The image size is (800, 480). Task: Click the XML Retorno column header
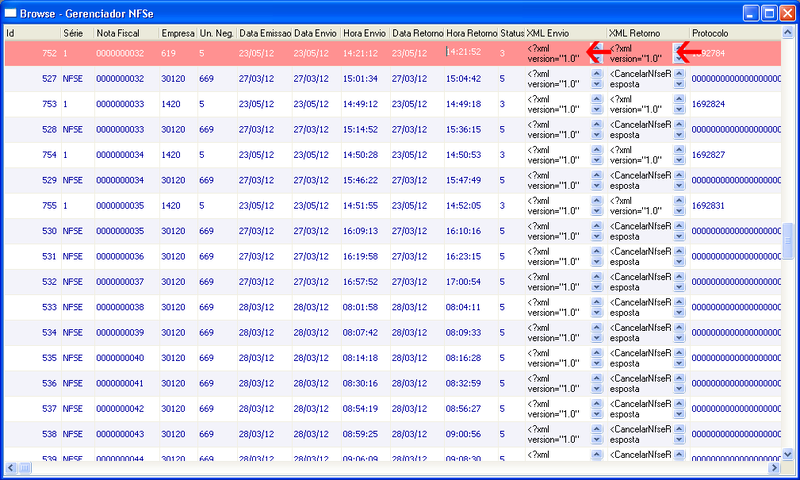(648, 33)
